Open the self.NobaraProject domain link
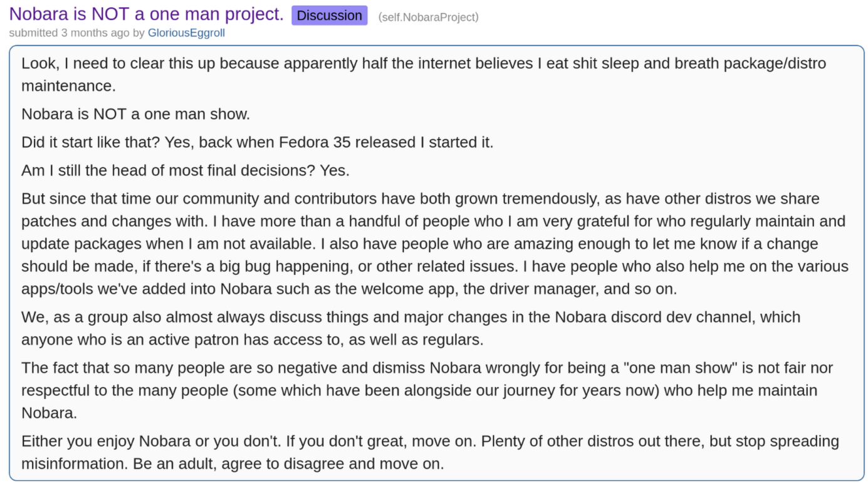 tap(428, 17)
